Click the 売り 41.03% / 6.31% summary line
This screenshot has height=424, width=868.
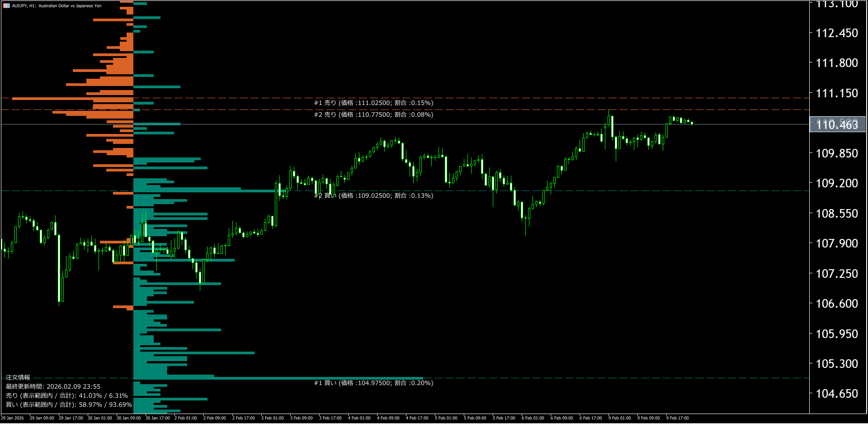pyautogui.click(x=67, y=396)
